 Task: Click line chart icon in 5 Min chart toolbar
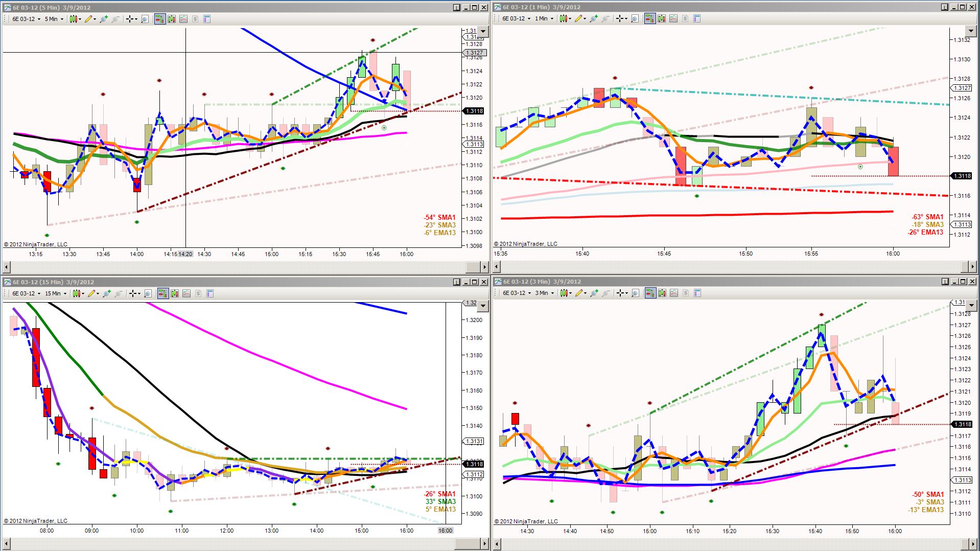pos(183,19)
